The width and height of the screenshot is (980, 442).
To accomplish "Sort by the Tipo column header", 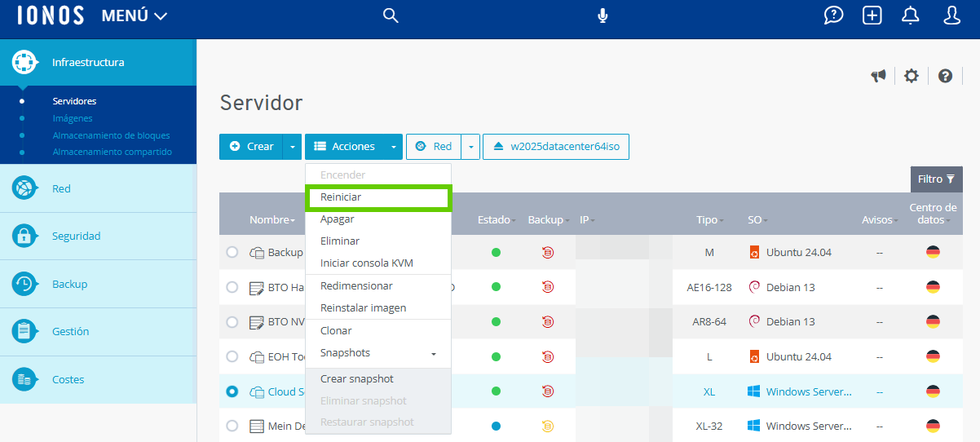I will (709, 220).
